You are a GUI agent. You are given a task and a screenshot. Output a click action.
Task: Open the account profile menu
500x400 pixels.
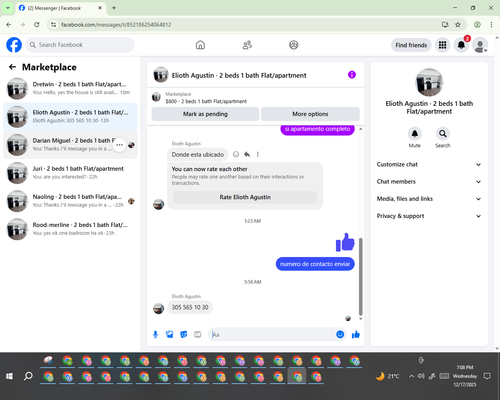480,45
